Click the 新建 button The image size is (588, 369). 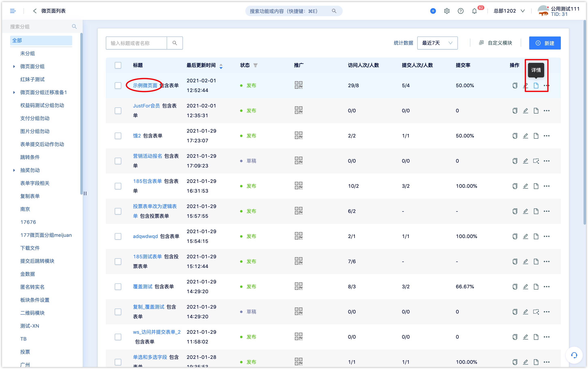click(545, 43)
